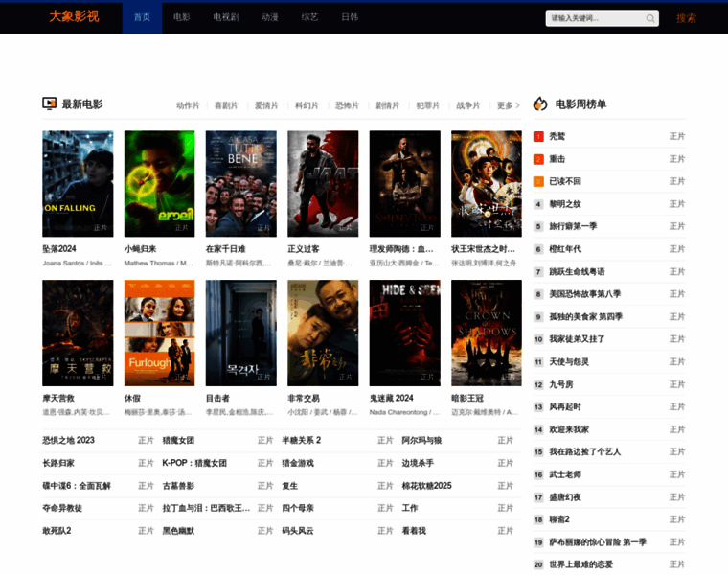This screenshot has height=575, width=728.
Task: Open the 摩天营救 poster thumbnail
Action: [x=78, y=333]
